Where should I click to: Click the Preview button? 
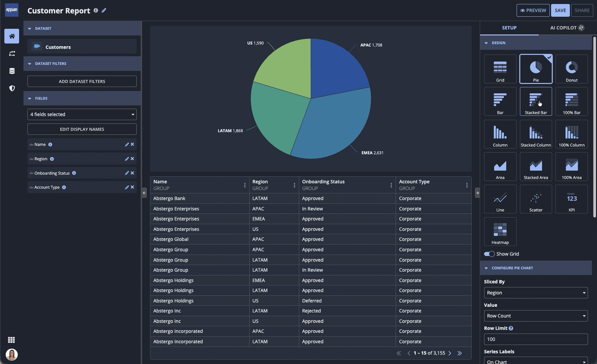533,10
